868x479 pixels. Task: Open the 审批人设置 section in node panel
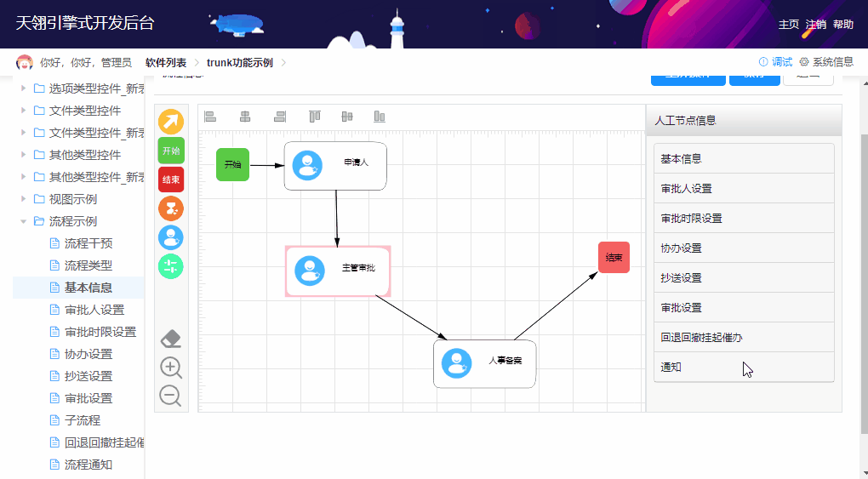(743, 188)
